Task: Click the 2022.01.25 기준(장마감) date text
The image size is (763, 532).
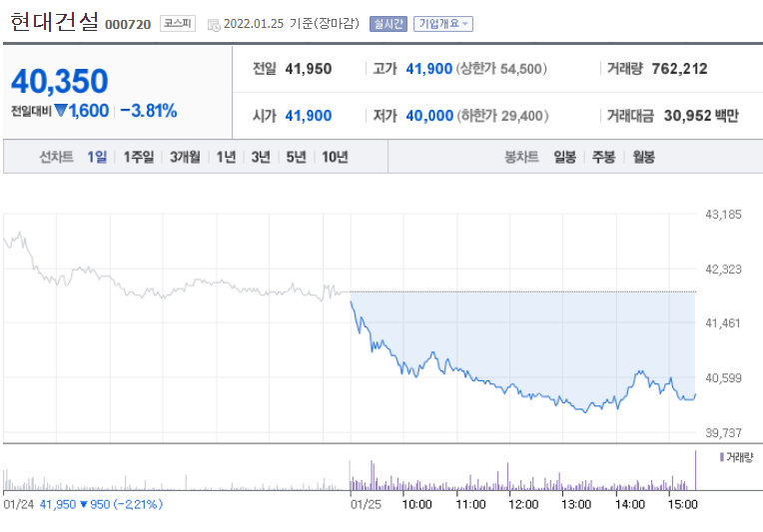Action: pyautogui.click(x=291, y=24)
